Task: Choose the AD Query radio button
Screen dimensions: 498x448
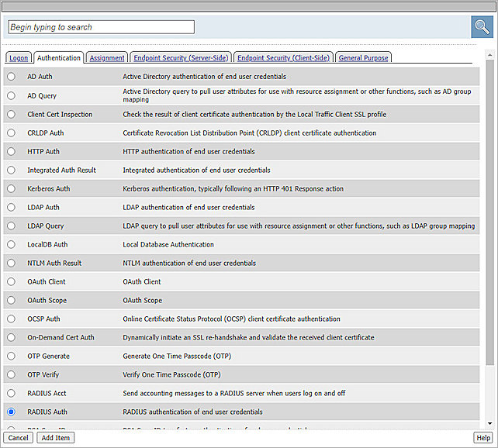Action: coord(11,95)
